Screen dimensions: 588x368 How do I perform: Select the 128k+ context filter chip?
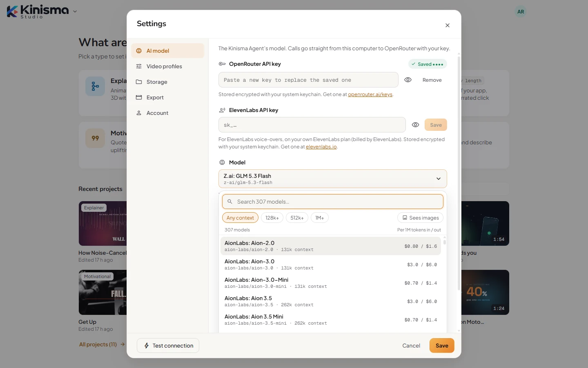click(x=272, y=218)
